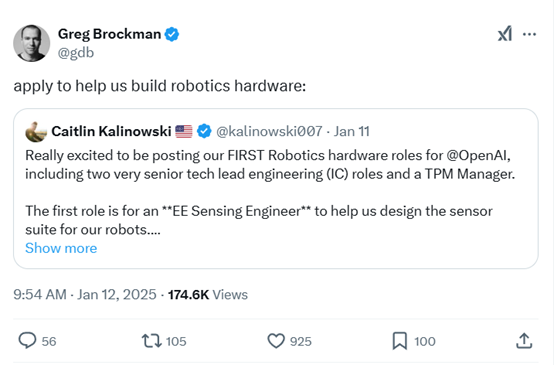Screen dimensions: 554x365
Task: Open Caitlin Kalinowski's avatar
Action: coord(36,132)
